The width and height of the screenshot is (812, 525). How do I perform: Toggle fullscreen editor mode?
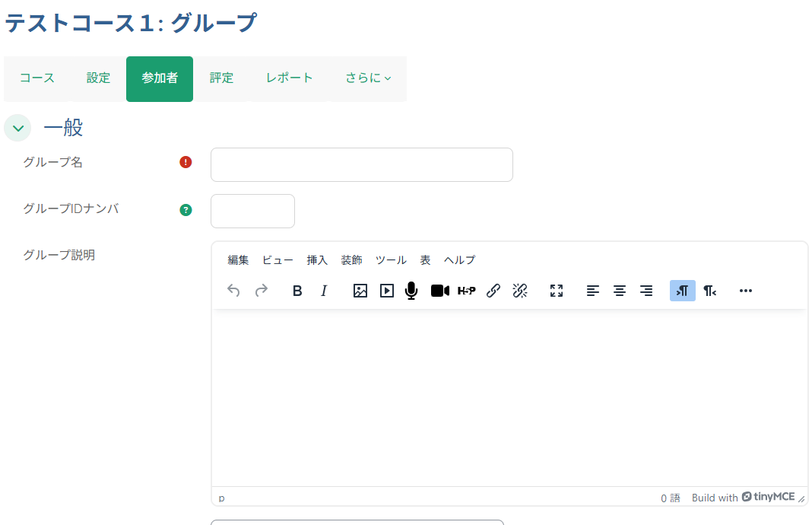[x=557, y=291]
